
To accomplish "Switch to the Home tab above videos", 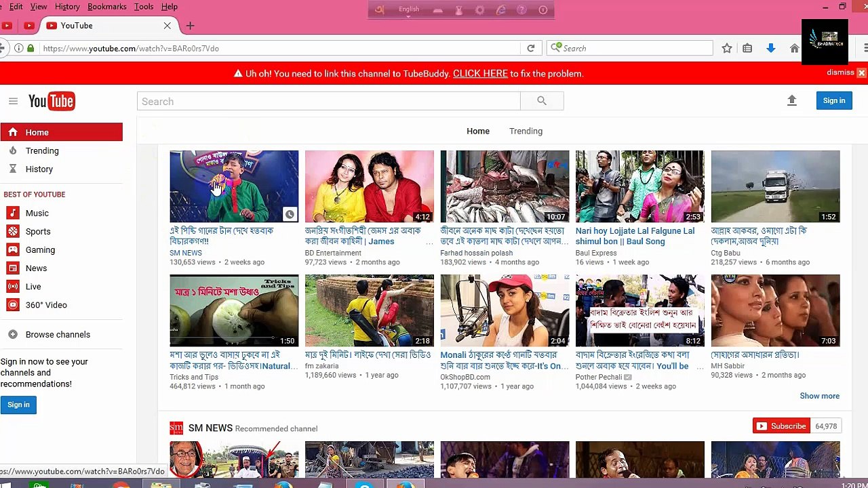I will tap(478, 131).
